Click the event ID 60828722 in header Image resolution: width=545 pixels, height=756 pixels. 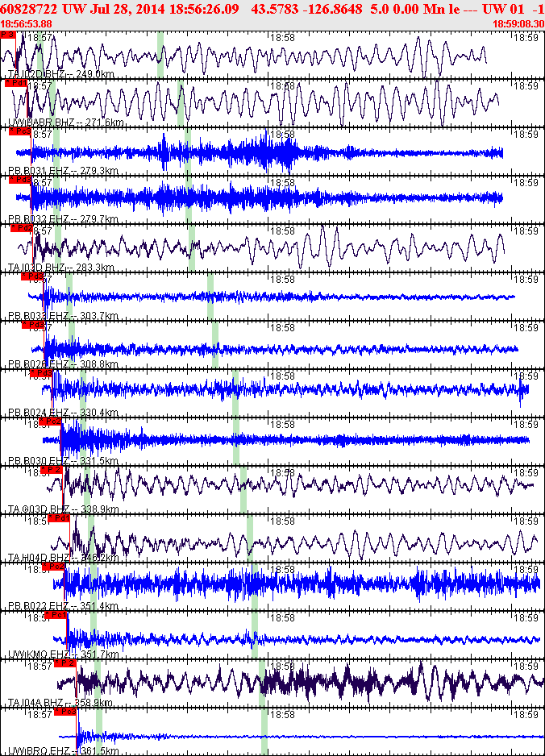pyautogui.click(x=28, y=9)
